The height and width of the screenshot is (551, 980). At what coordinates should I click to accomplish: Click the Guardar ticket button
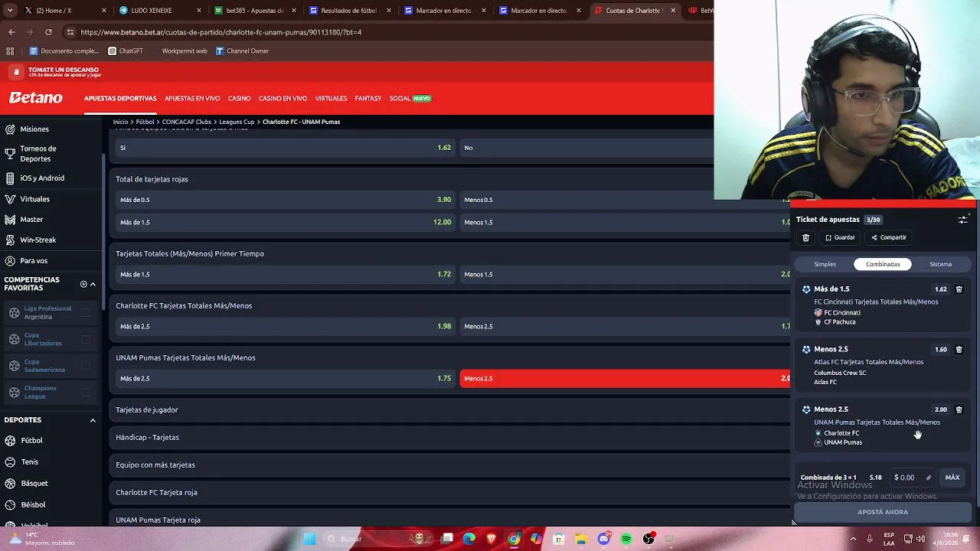(840, 238)
